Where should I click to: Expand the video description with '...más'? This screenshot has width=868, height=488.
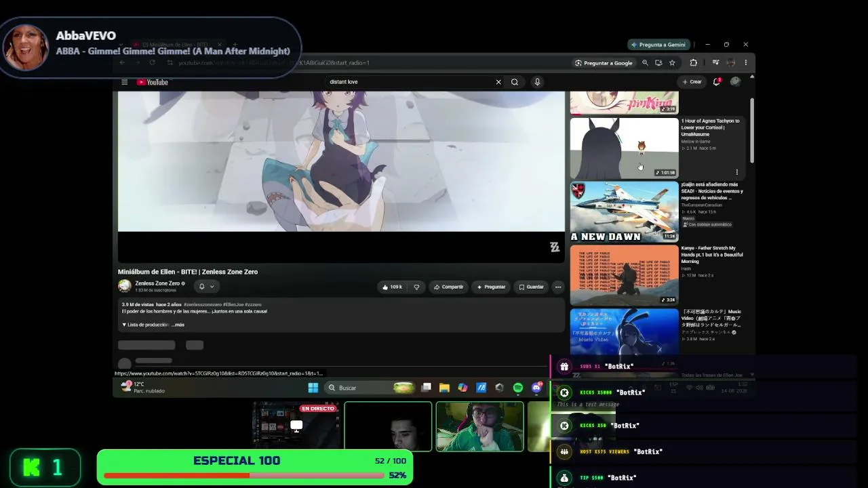click(x=178, y=325)
